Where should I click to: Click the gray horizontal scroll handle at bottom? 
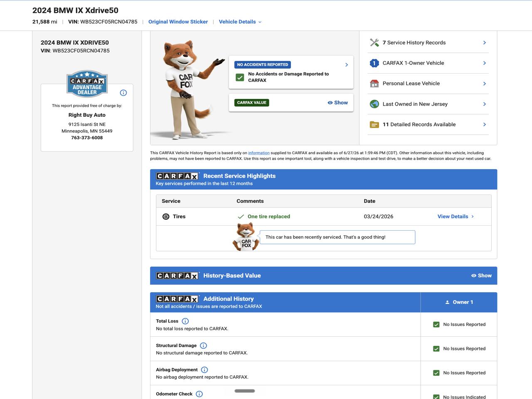245,391
